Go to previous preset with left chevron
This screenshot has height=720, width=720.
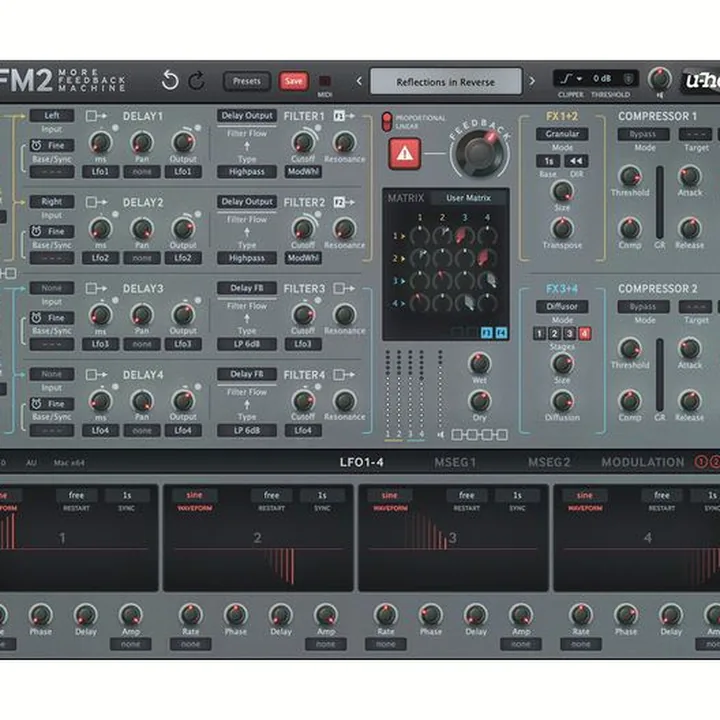[x=359, y=81]
